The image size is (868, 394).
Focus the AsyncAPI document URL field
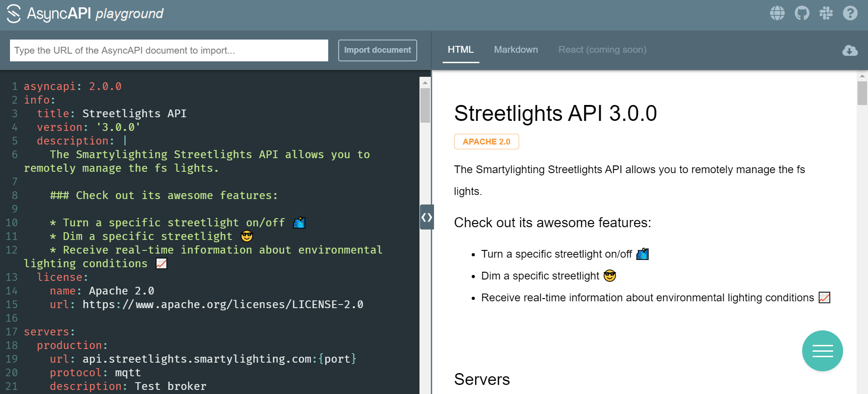(x=169, y=50)
